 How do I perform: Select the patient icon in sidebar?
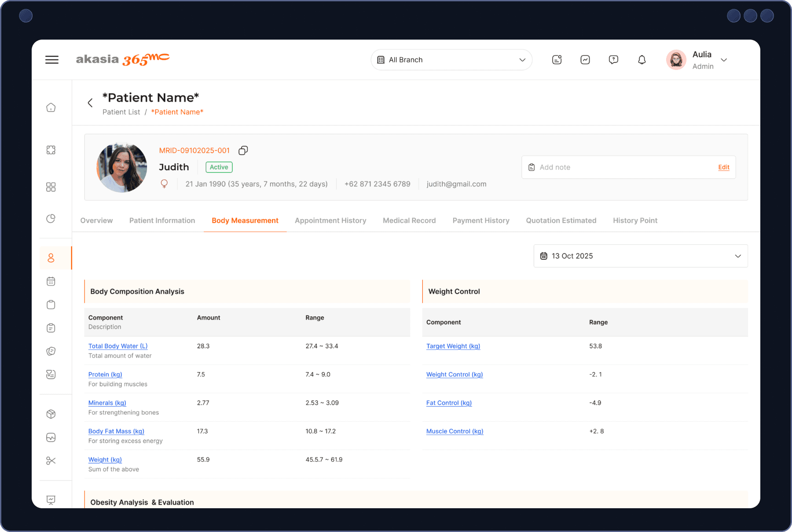[x=51, y=258]
